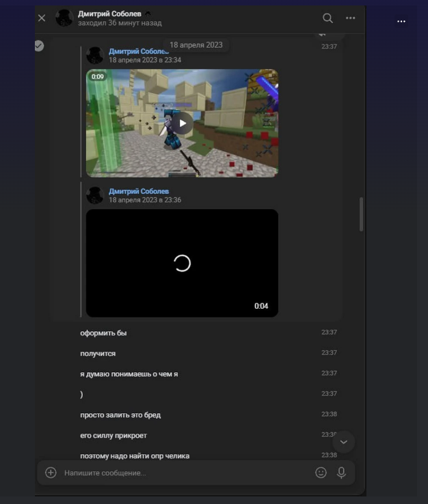Open the loading 0:04 black video

point(182,263)
